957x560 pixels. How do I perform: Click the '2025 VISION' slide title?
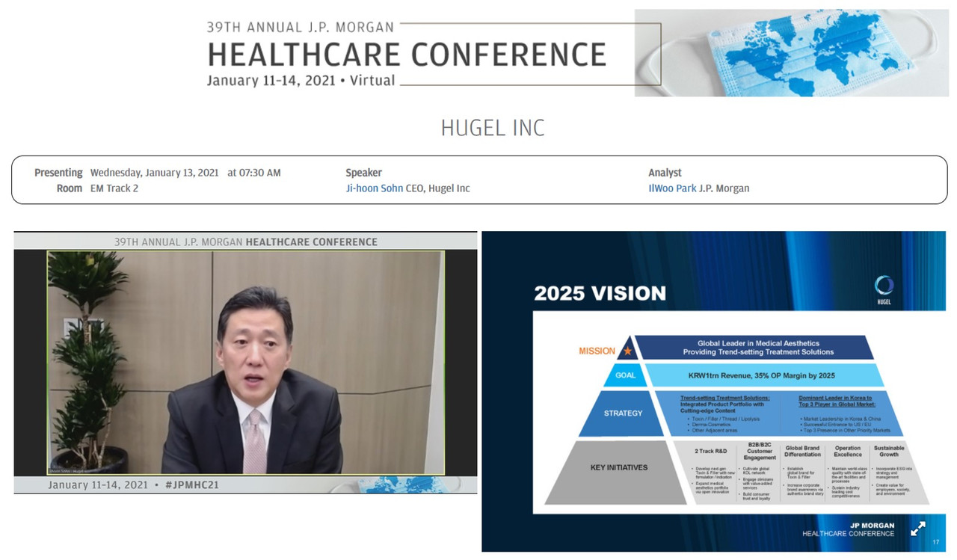pyautogui.click(x=600, y=294)
